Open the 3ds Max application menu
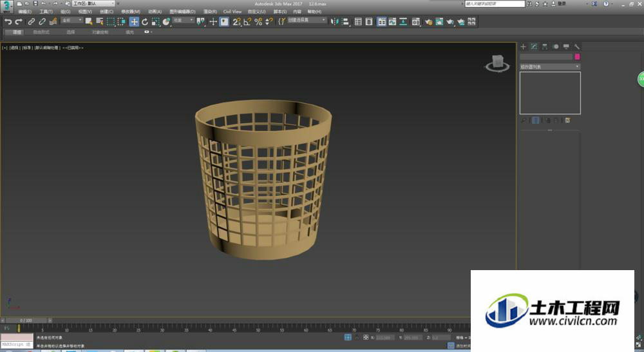This screenshot has height=352, width=644. coord(6,6)
